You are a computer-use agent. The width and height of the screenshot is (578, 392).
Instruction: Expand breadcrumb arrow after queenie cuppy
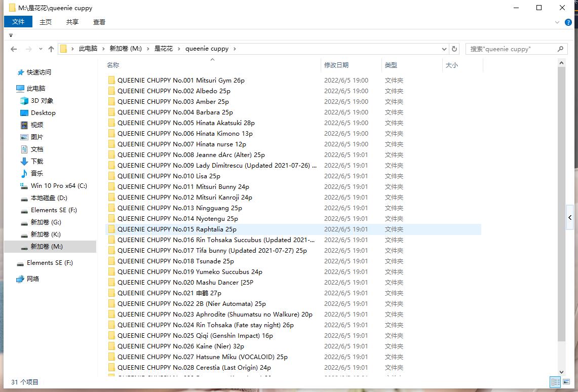(x=235, y=49)
